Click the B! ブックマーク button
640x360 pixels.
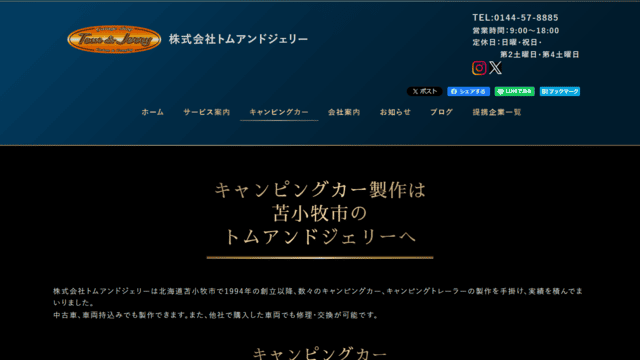(560, 91)
